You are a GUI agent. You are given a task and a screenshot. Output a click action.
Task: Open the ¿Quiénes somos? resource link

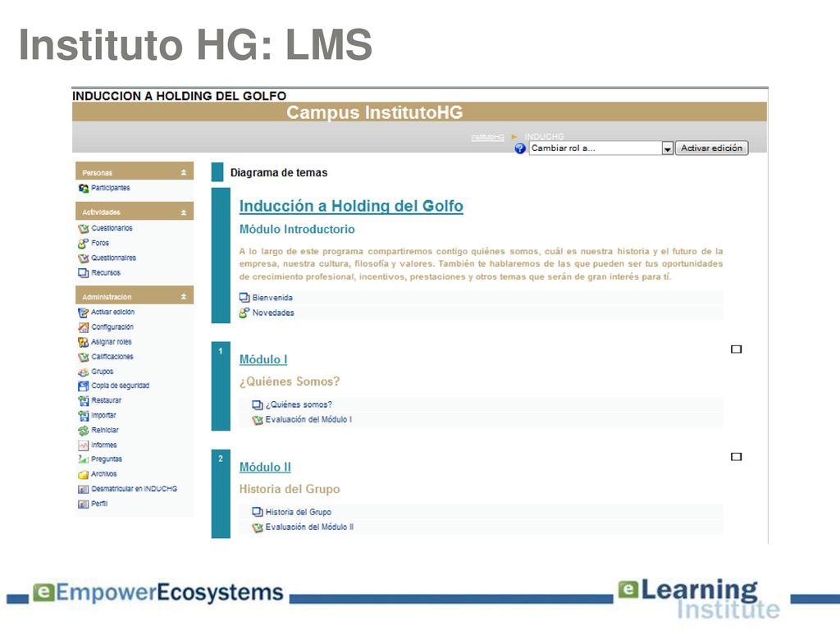(299, 404)
